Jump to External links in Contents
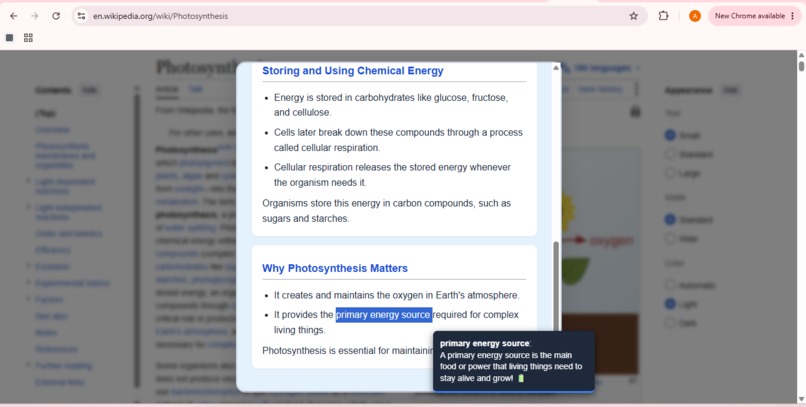The image size is (806, 407). 60,382
